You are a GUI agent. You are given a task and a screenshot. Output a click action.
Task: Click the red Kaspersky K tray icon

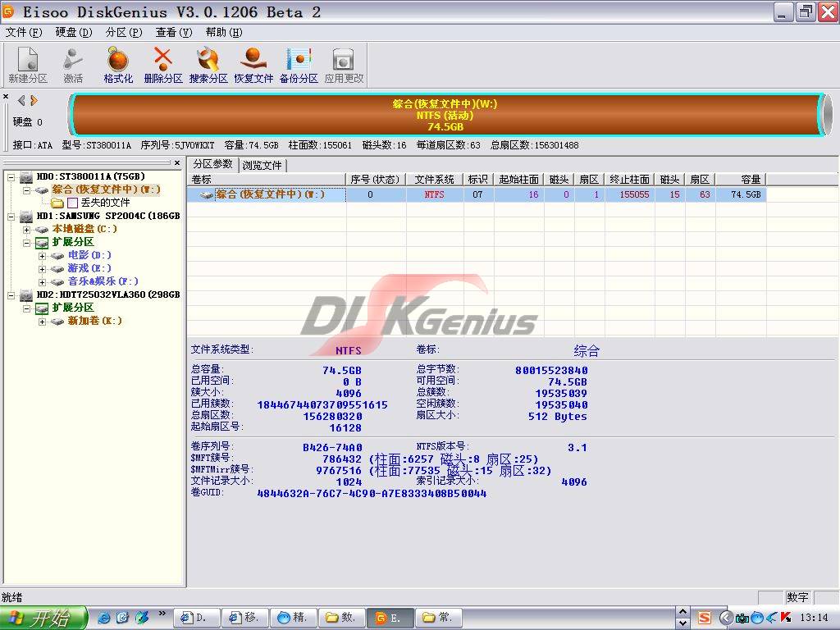click(x=786, y=618)
